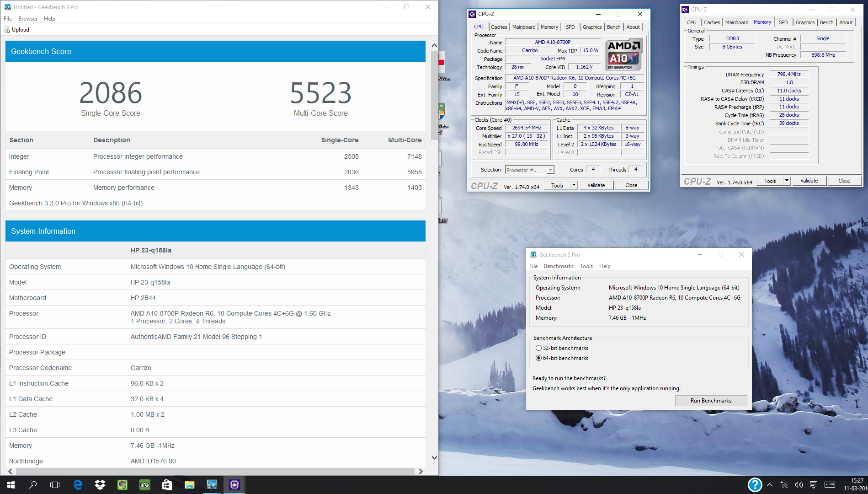Open Task View on taskbar
The width and height of the screenshot is (868, 494).
tap(55, 485)
